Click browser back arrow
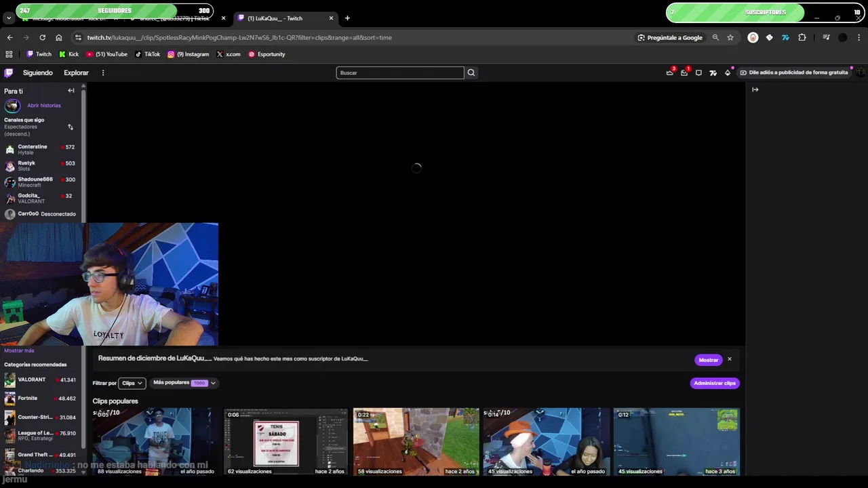Image resolution: width=868 pixels, height=488 pixels. tap(9, 37)
